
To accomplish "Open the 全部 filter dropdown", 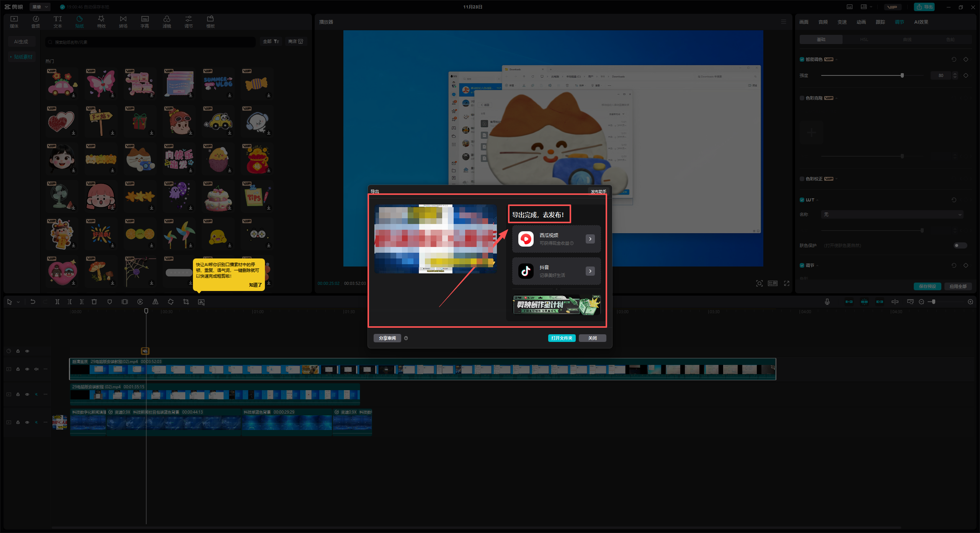I will [x=271, y=41].
